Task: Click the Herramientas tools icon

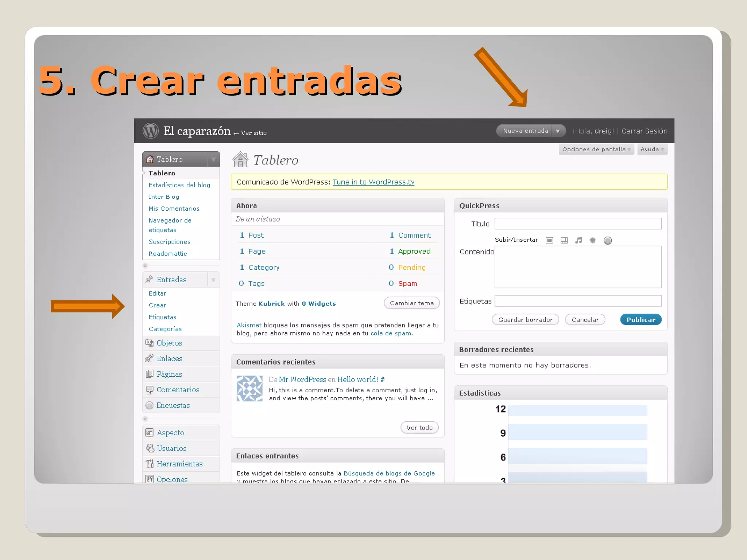Action: pyautogui.click(x=149, y=464)
